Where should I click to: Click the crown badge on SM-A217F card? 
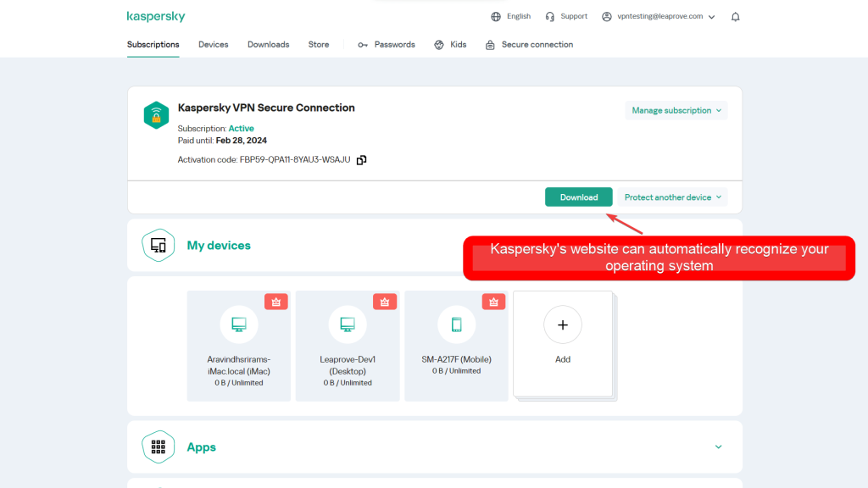(494, 302)
